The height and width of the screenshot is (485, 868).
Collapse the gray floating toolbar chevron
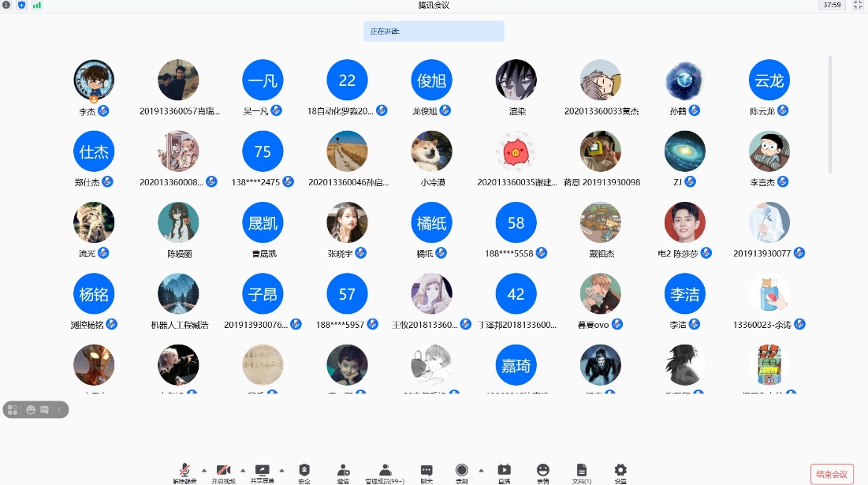(59, 409)
